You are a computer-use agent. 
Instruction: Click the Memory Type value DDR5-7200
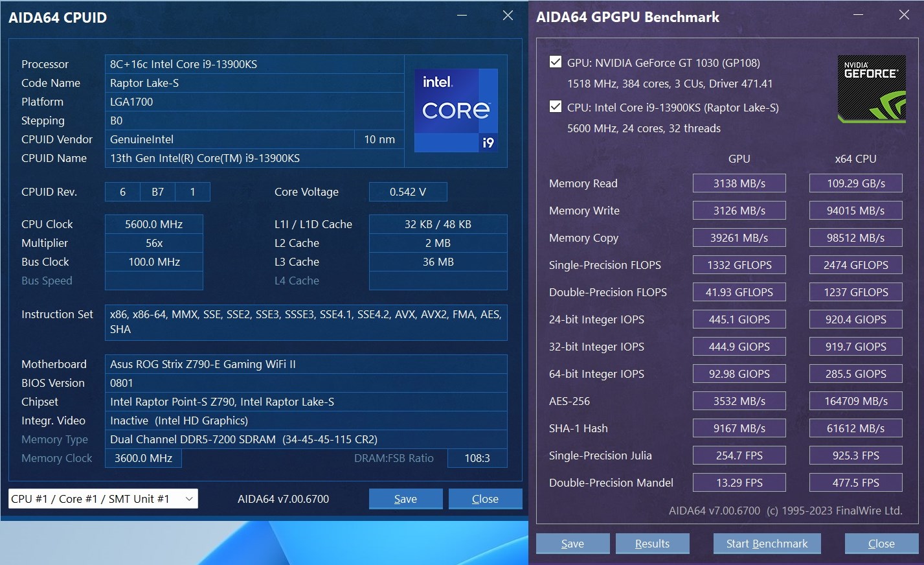[306, 439]
